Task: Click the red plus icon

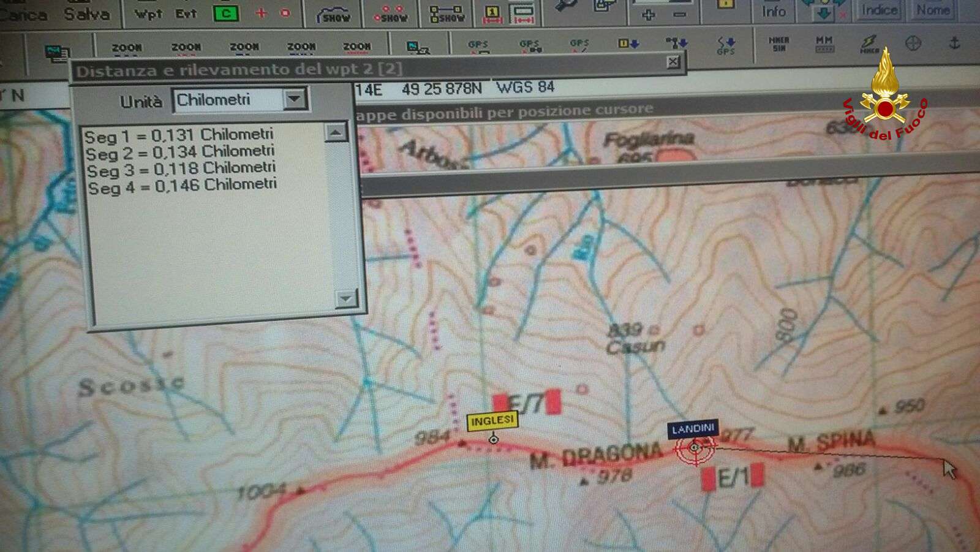Action: pyautogui.click(x=261, y=13)
